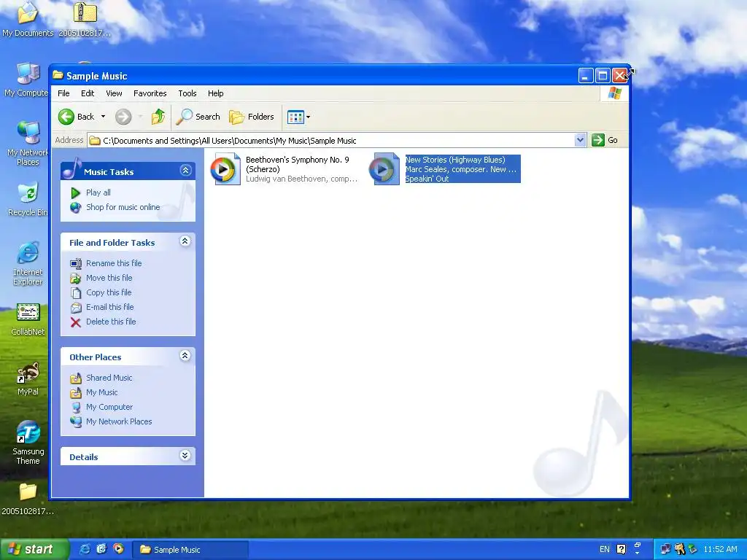Click Play all
The height and width of the screenshot is (560, 747).
98,192
